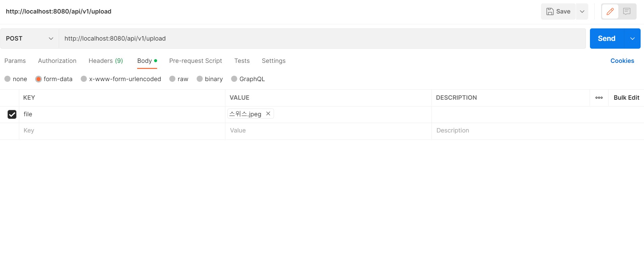This screenshot has height=266, width=644.
Task: Select the binary body option
Action: 200,79
